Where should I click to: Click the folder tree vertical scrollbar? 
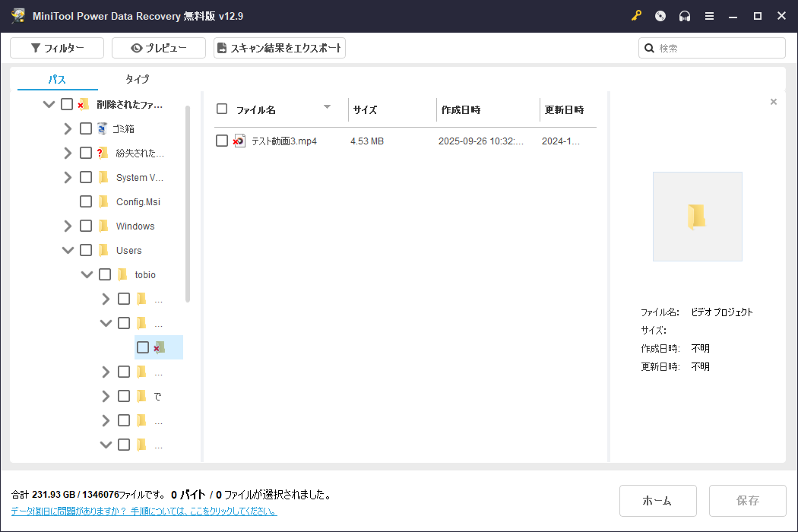pyautogui.click(x=187, y=204)
